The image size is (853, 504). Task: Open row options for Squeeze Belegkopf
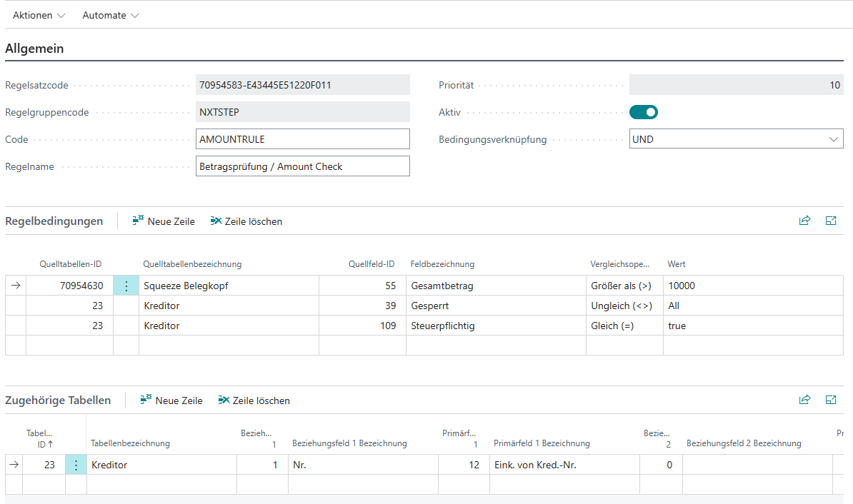pyautogui.click(x=126, y=286)
